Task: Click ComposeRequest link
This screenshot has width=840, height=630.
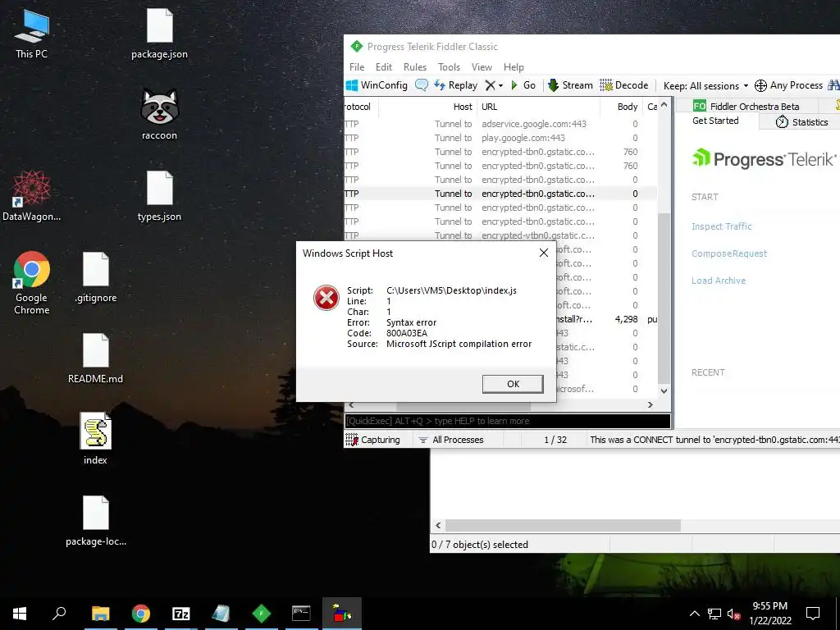Action: point(729,253)
